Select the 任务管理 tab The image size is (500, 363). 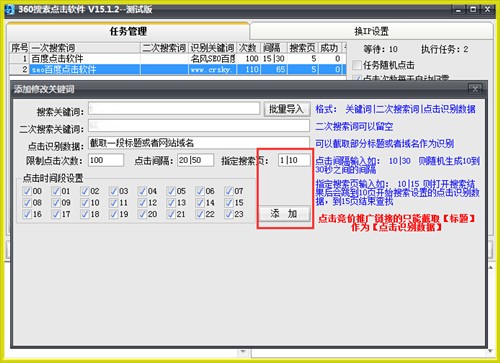tap(128, 31)
